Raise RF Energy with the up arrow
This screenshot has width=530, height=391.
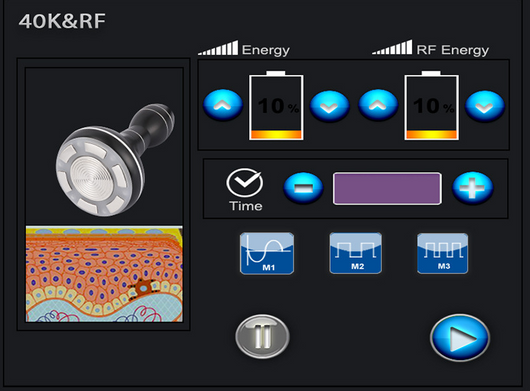(x=378, y=105)
